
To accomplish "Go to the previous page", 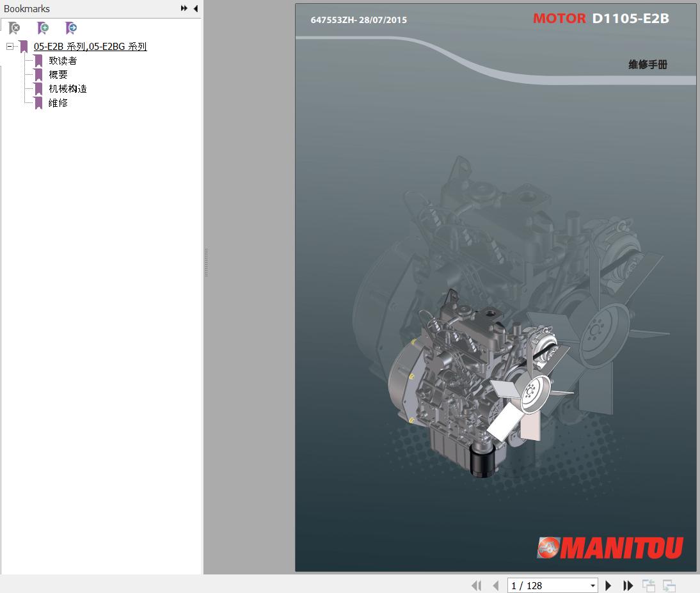I will click(x=495, y=585).
